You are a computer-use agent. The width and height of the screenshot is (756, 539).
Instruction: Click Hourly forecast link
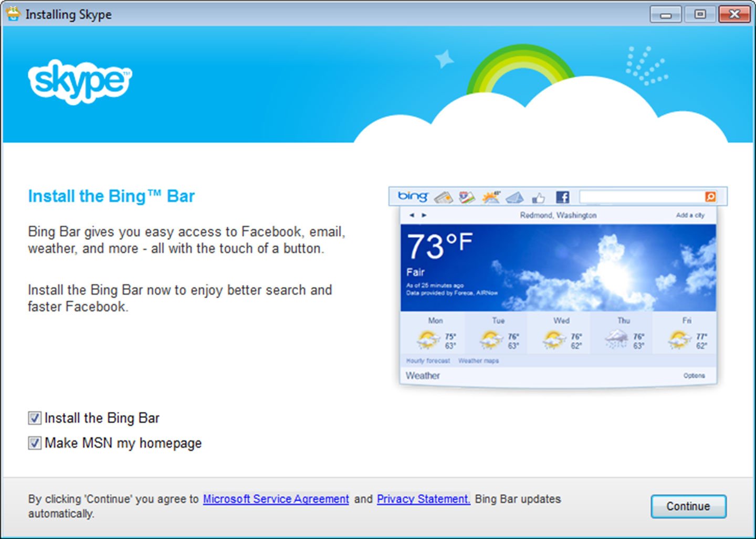coord(428,361)
